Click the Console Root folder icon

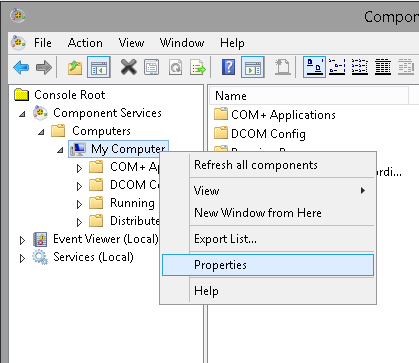(22, 95)
